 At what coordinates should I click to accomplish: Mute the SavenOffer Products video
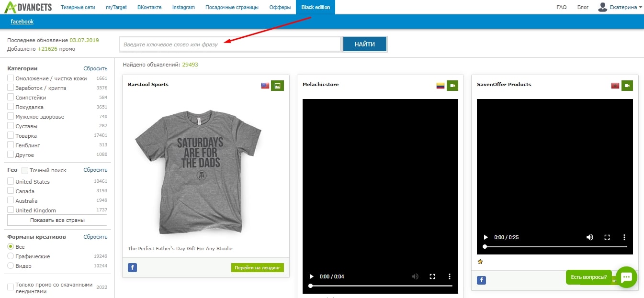[590, 237]
